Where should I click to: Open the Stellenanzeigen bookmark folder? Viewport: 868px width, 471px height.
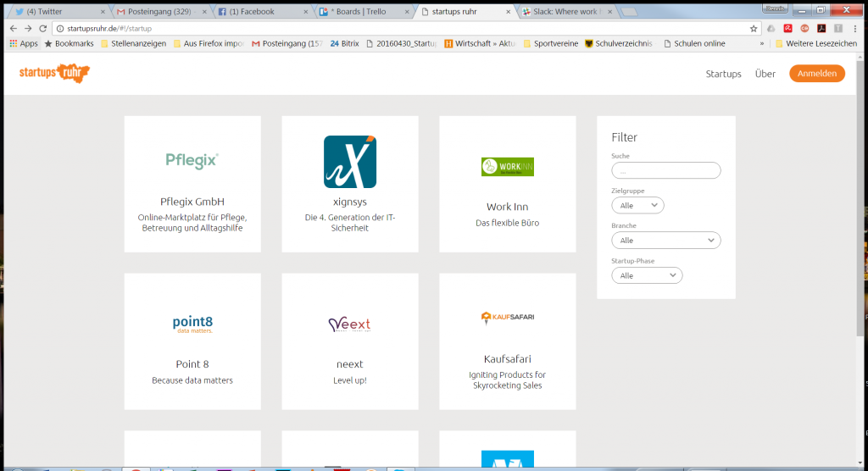[136, 43]
